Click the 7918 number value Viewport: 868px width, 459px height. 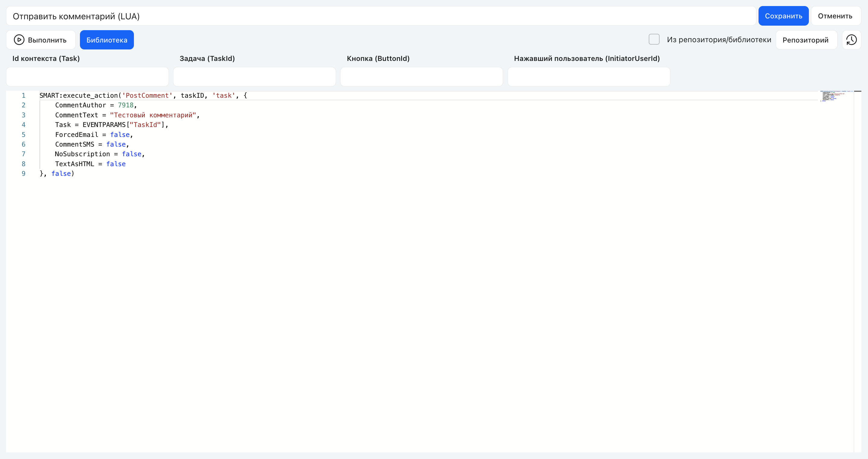point(126,105)
